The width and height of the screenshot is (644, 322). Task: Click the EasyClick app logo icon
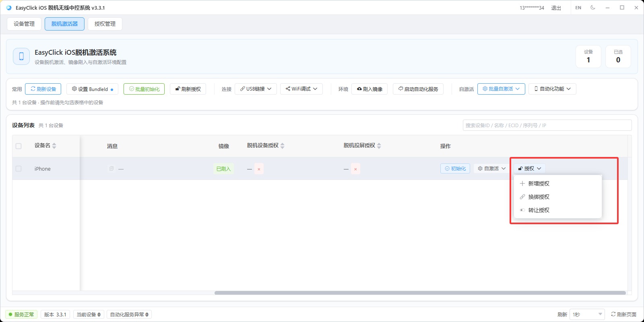tap(9, 8)
